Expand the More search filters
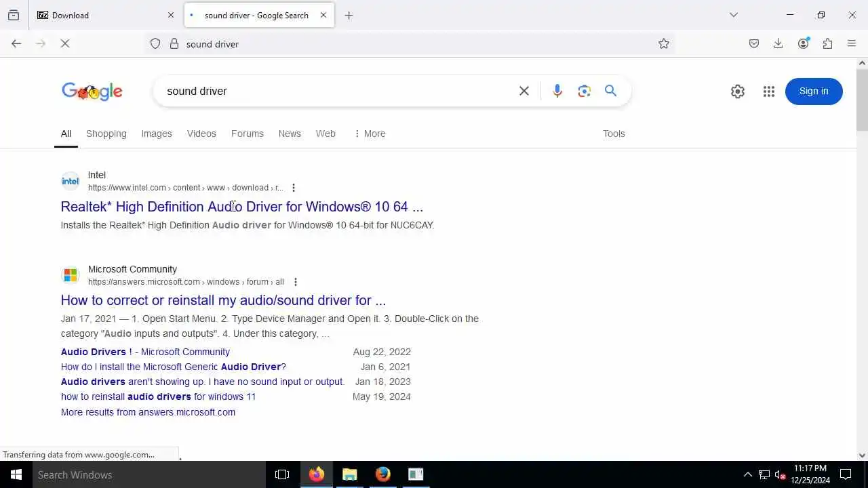The height and width of the screenshot is (488, 868). tap(370, 134)
